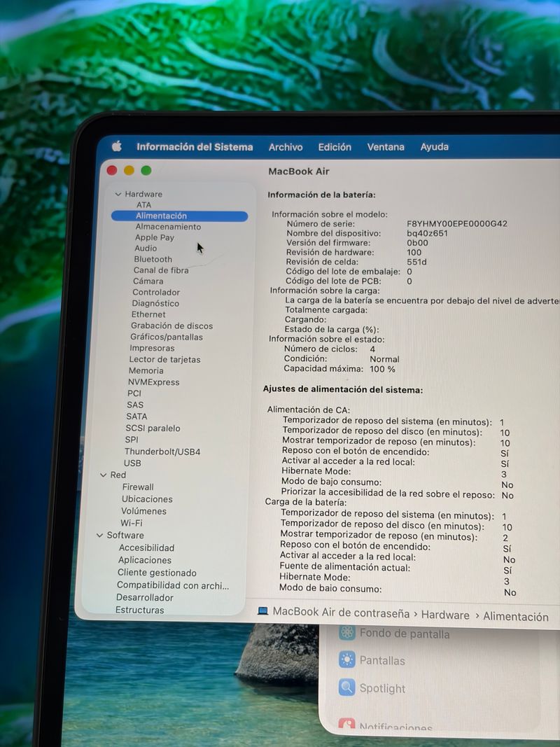Click MacBook Air de contraseña in path bar

341,613
